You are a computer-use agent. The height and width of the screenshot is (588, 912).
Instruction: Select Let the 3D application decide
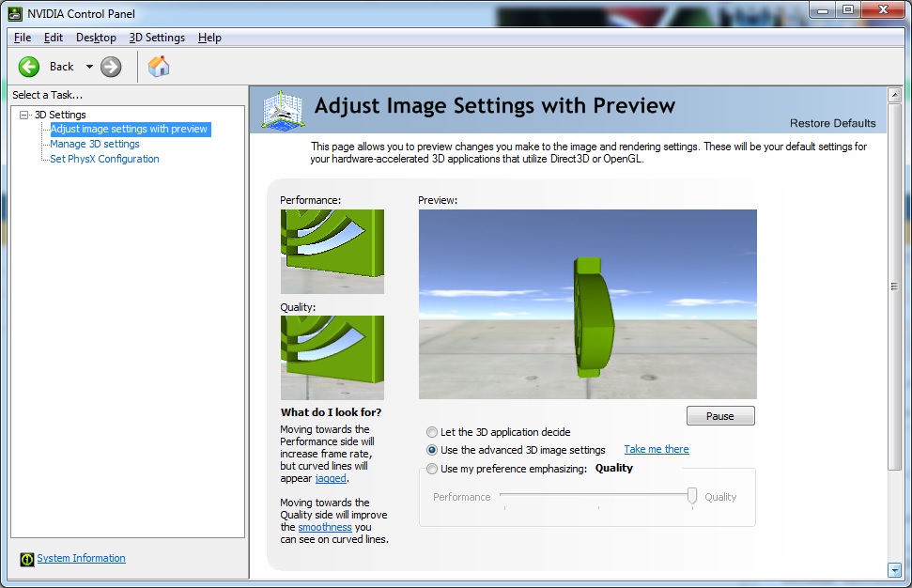click(432, 432)
